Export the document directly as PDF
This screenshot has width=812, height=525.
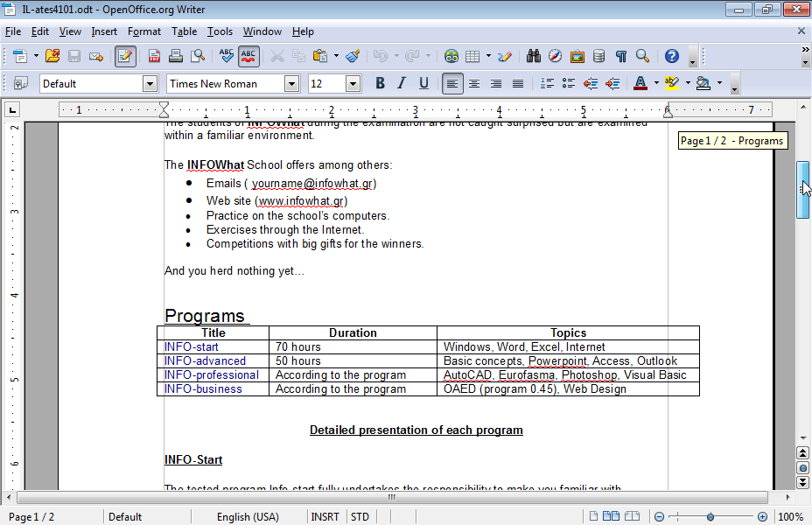153,56
